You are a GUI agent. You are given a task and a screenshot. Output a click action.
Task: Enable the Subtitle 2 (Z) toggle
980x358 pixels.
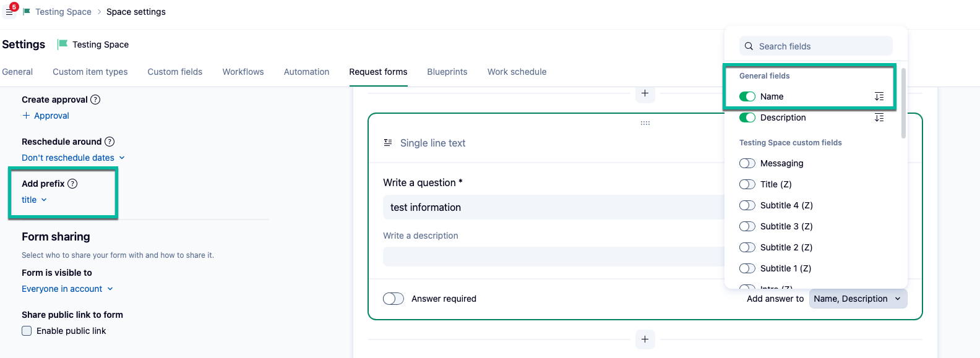747,247
